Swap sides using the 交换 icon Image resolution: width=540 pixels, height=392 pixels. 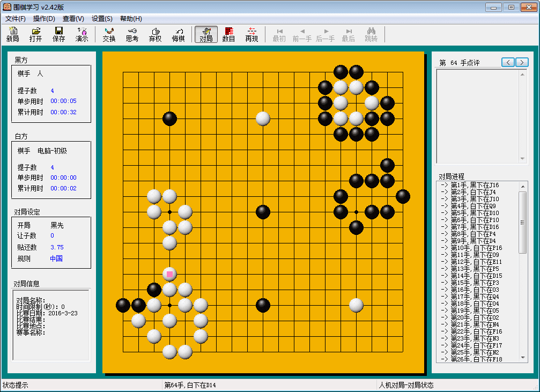click(x=109, y=33)
